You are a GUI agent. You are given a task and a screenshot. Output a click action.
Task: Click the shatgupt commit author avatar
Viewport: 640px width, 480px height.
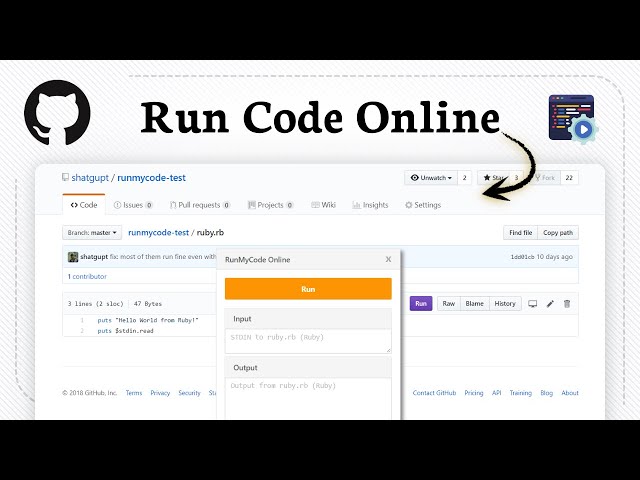pyautogui.click(x=73, y=257)
